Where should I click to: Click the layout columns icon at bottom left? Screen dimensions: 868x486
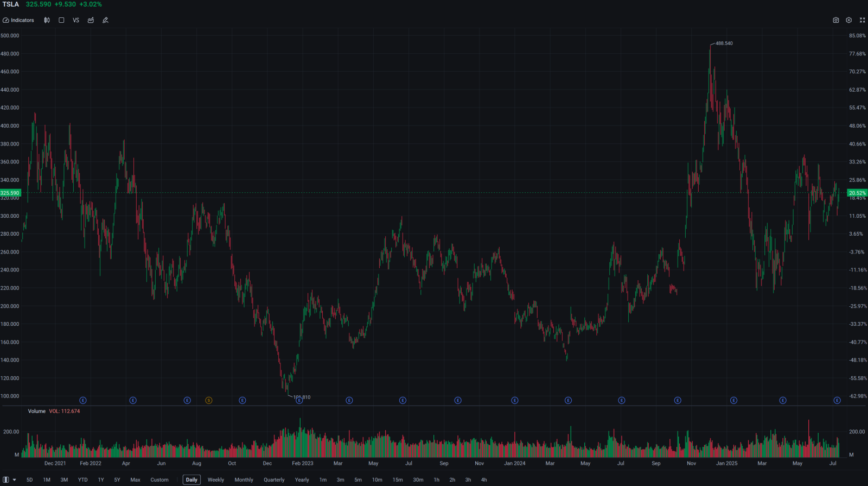6,479
